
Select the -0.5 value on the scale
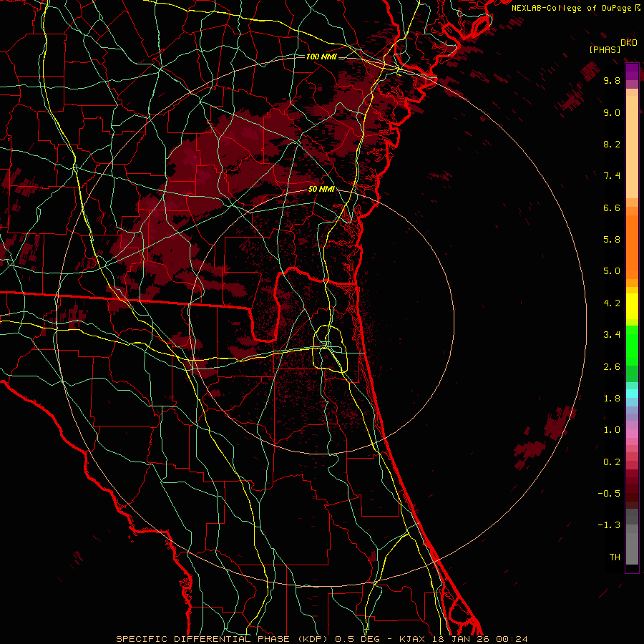pos(609,493)
